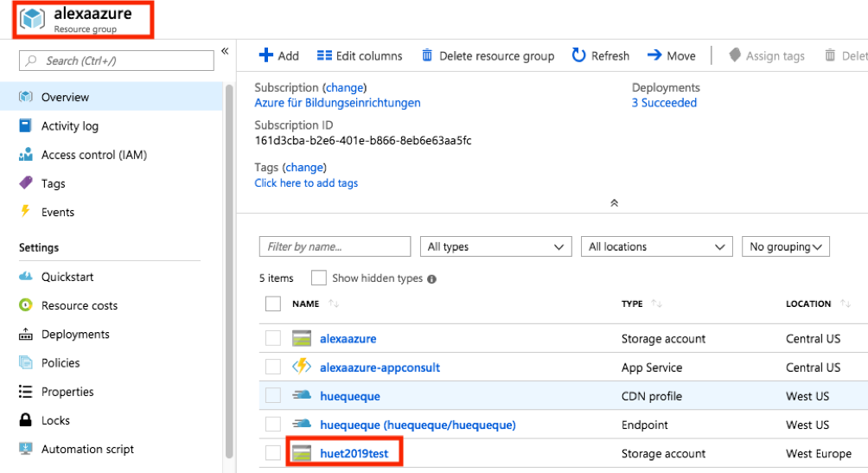Click the Assign tags tag icon
The image size is (868, 473).
pos(735,55)
